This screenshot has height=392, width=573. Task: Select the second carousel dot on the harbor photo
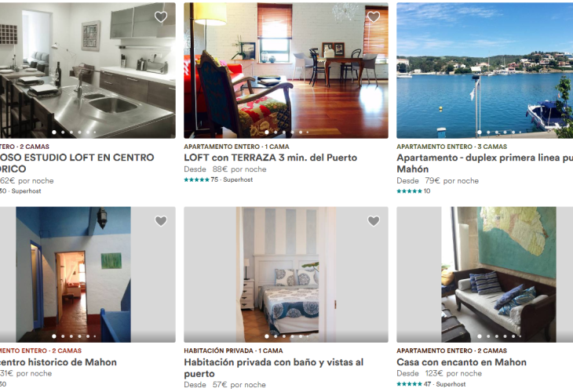point(488,132)
